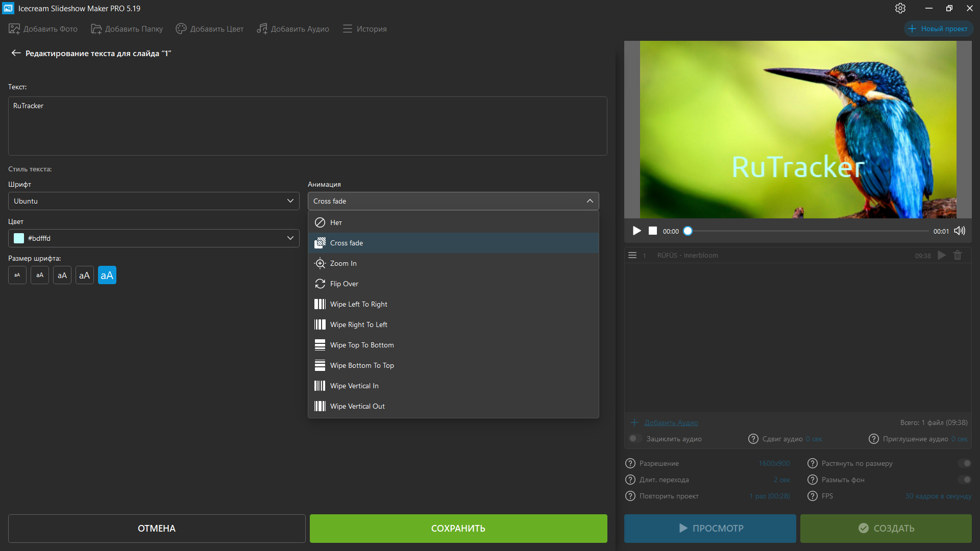Open the settings gear in title bar
980x551 pixels.
[x=900, y=8]
